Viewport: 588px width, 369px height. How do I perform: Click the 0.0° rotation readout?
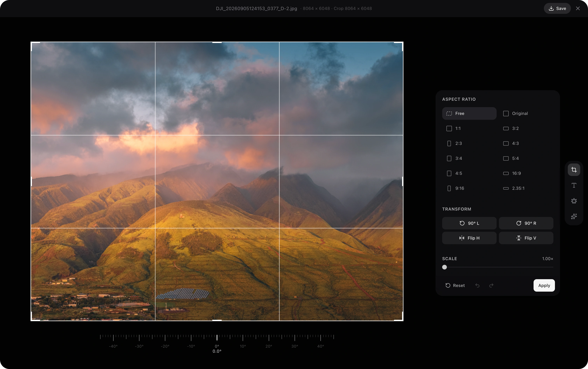click(x=217, y=351)
